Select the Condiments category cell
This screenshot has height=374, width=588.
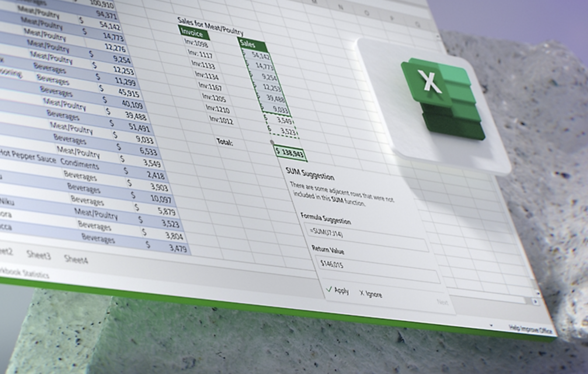[x=80, y=164]
